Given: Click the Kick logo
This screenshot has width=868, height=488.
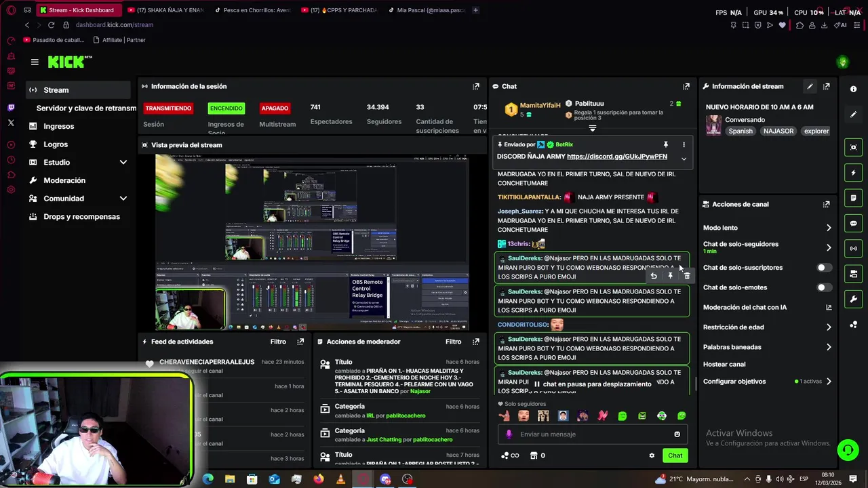Looking at the screenshot, I should coord(70,62).
